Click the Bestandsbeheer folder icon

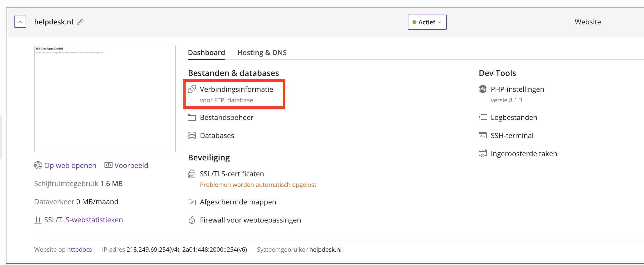tap(192, 117)
